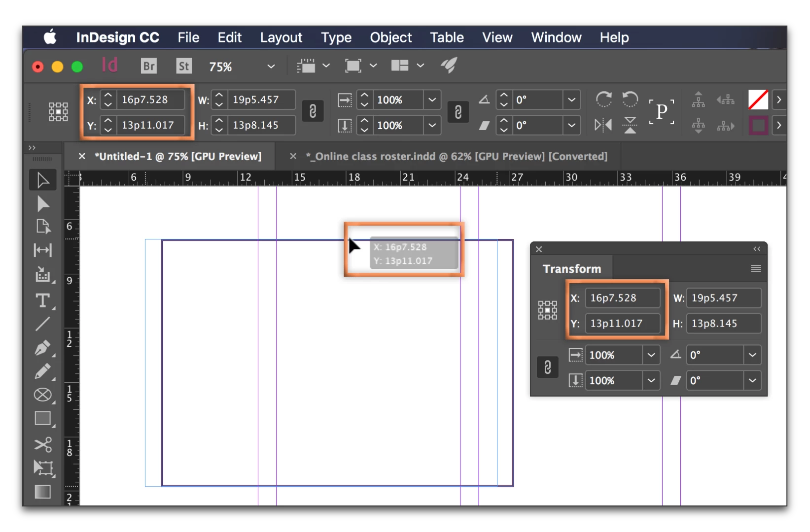Open Arrange Documents dropdown arrow

[x=420, y=66]
